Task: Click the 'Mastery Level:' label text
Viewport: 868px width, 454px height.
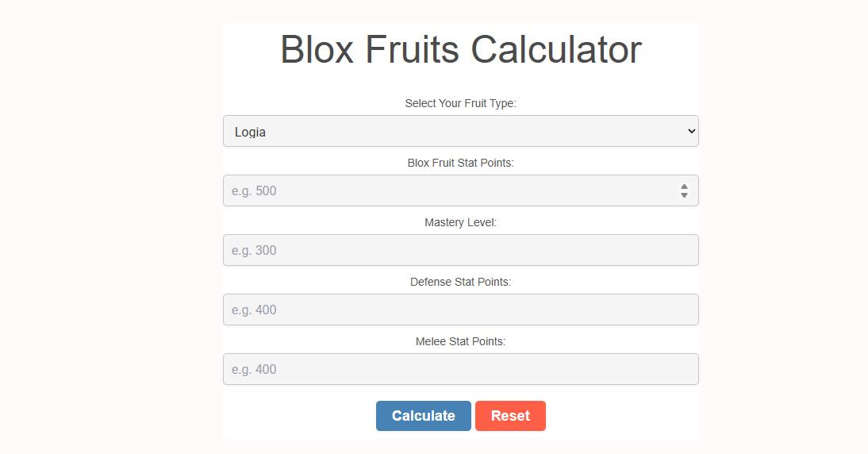Action: [x=460, y=222]
